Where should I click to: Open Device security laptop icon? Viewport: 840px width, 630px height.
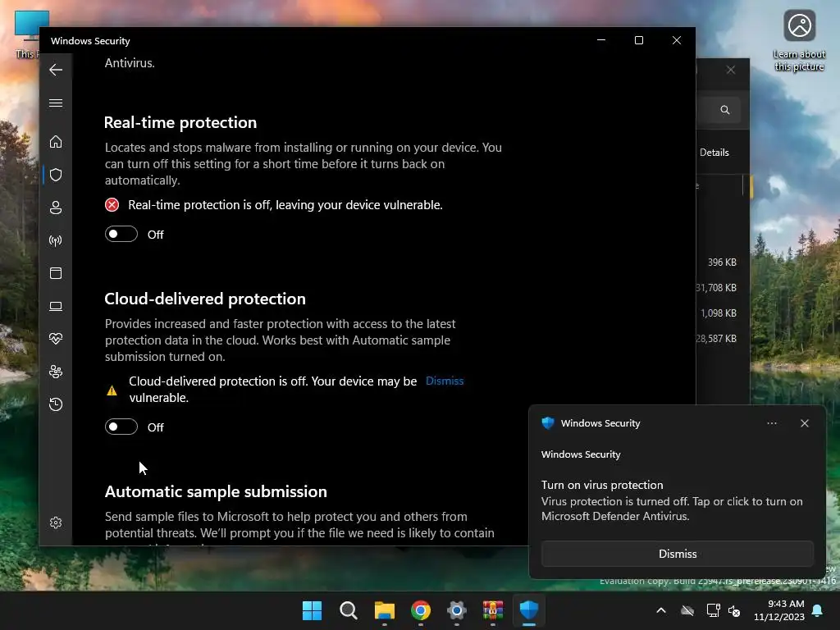pyautogui.click(x=56, y=306)
